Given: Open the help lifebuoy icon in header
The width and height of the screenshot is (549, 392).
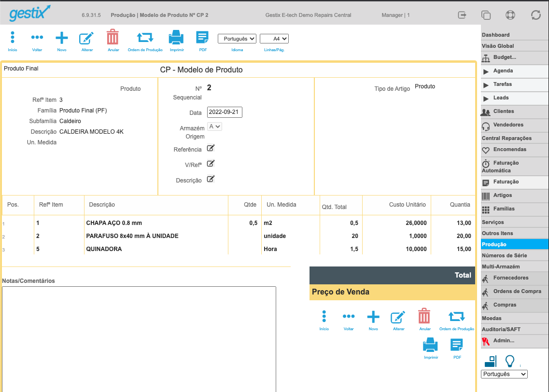Looking at the screenshot, I should 510,15.
